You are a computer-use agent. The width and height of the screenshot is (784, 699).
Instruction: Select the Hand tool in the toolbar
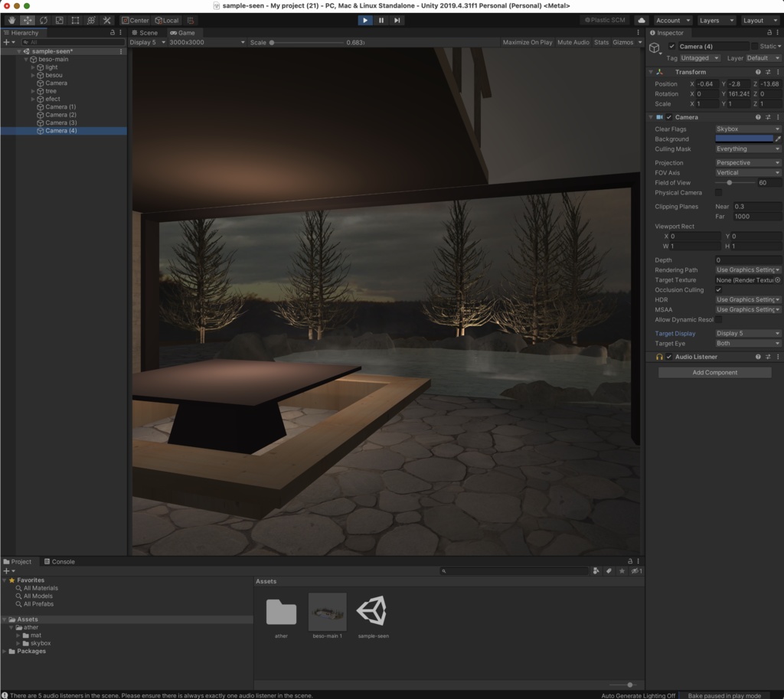coord(11,21)
